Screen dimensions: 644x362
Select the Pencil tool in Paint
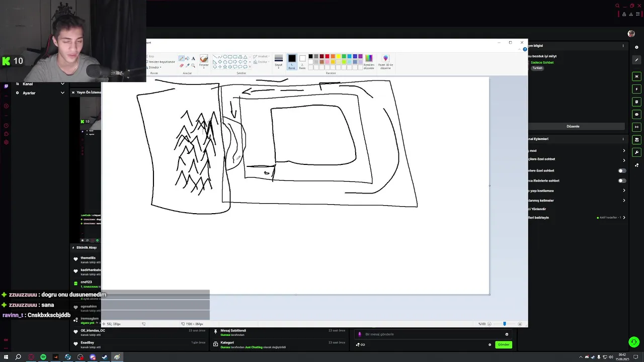tap(182, 59)
